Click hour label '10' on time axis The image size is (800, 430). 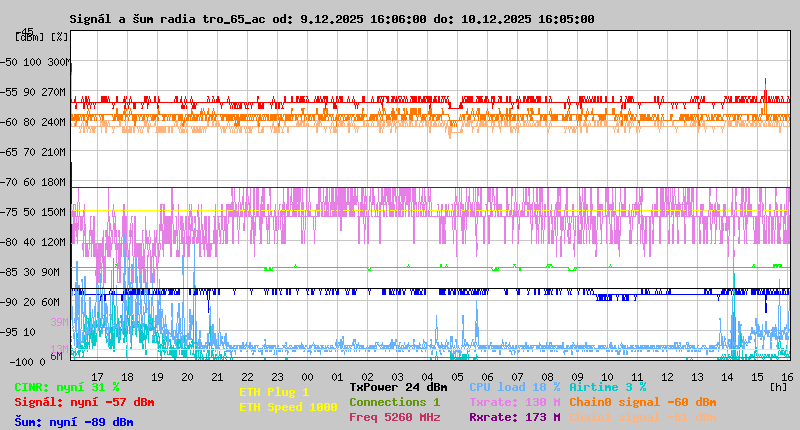coord(608,377)
